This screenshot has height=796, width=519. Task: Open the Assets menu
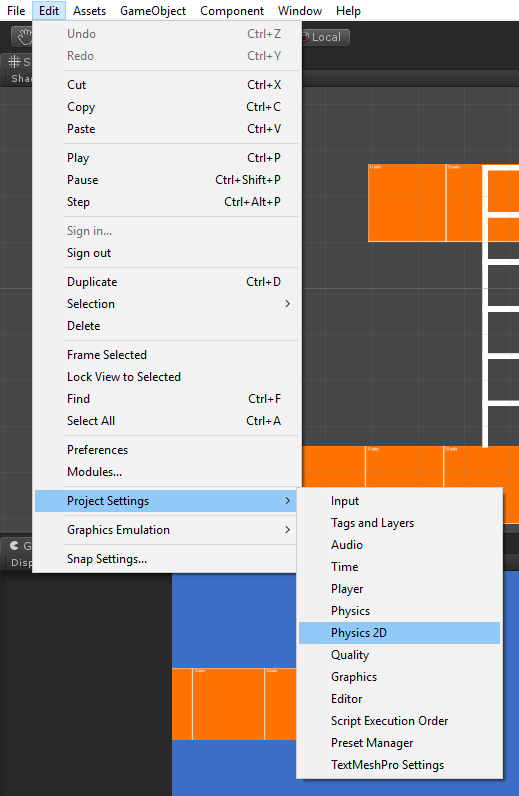(89, 11)
